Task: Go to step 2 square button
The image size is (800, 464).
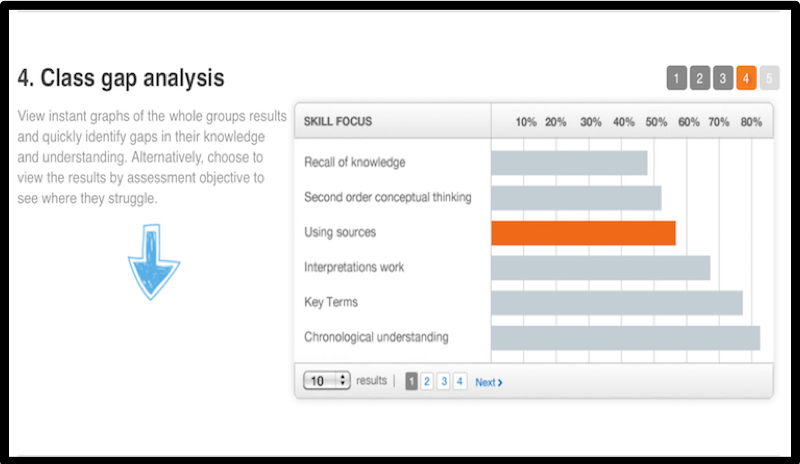Action: click(x=699, y=78)
